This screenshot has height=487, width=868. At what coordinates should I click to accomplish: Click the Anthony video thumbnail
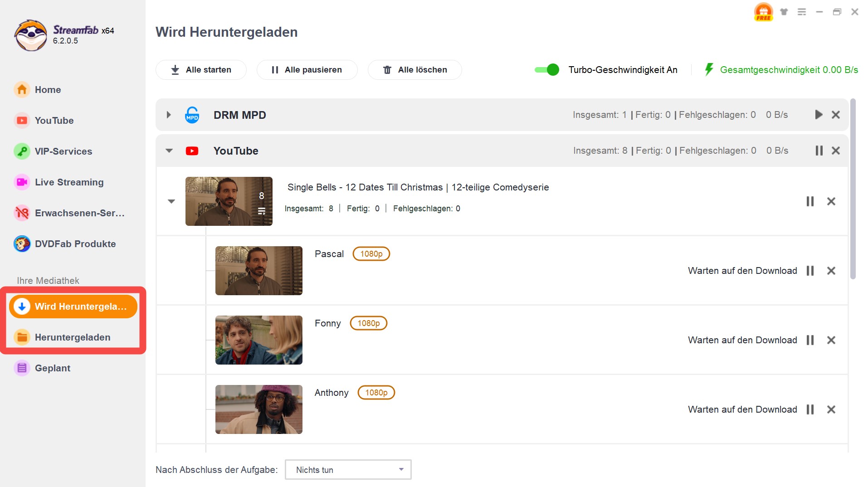[x=259, y=409]
